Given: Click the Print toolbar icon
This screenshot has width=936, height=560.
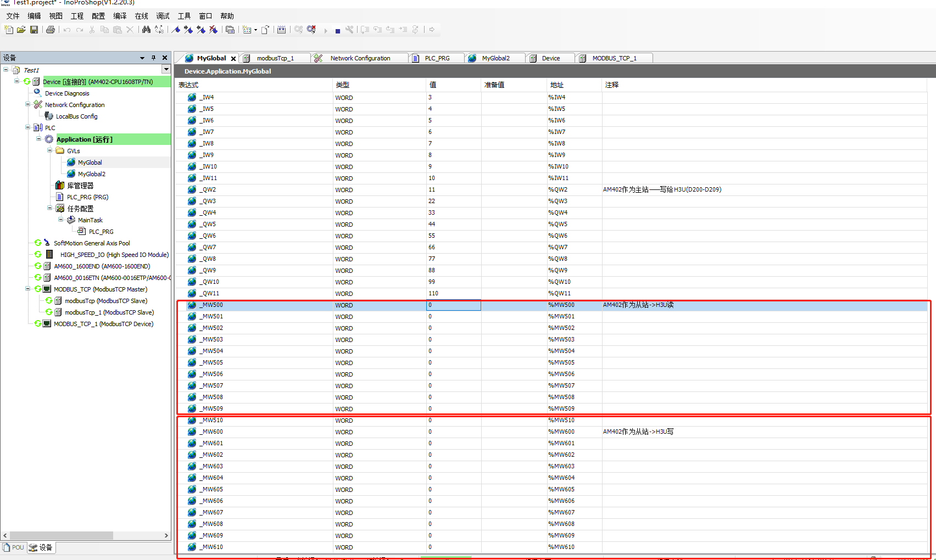Looking at the screenshot, I should click(51, 30).
